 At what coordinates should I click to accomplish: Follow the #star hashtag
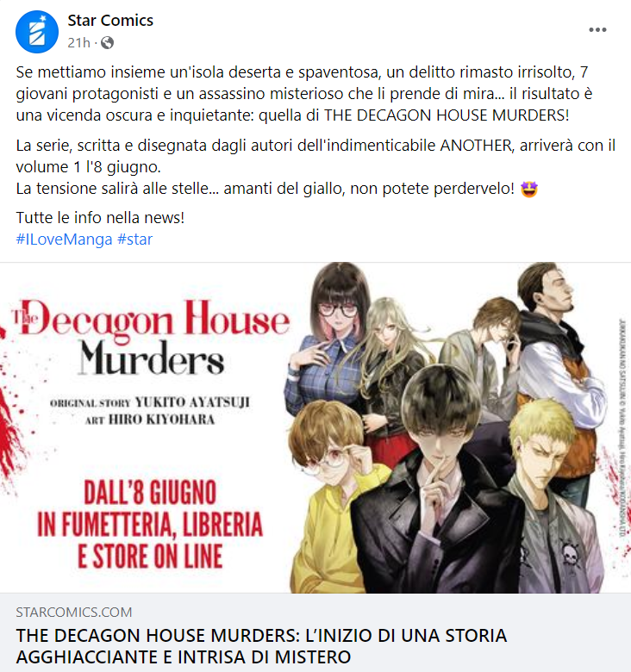tap(134, 240)
